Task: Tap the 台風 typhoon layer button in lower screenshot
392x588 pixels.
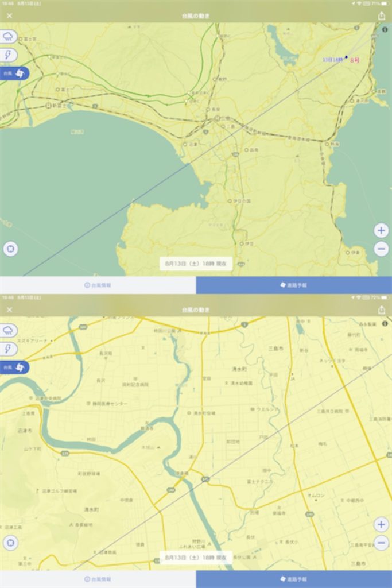Action: point(14,367)
